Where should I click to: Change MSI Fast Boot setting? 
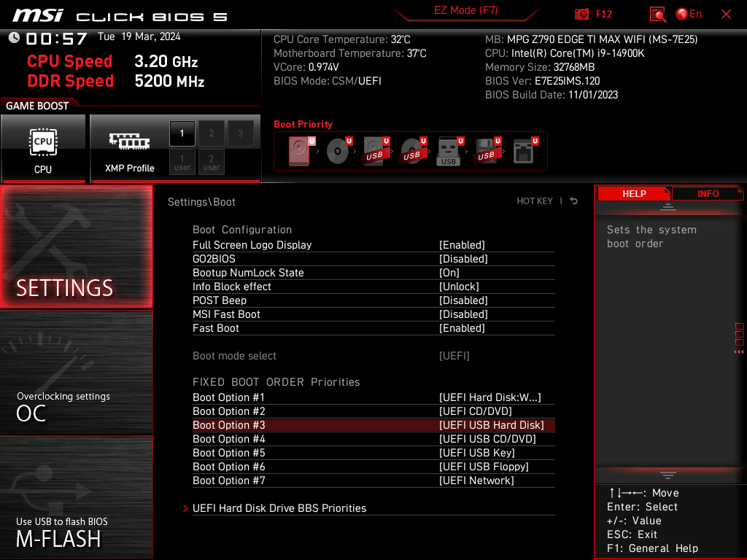point(373,314)
